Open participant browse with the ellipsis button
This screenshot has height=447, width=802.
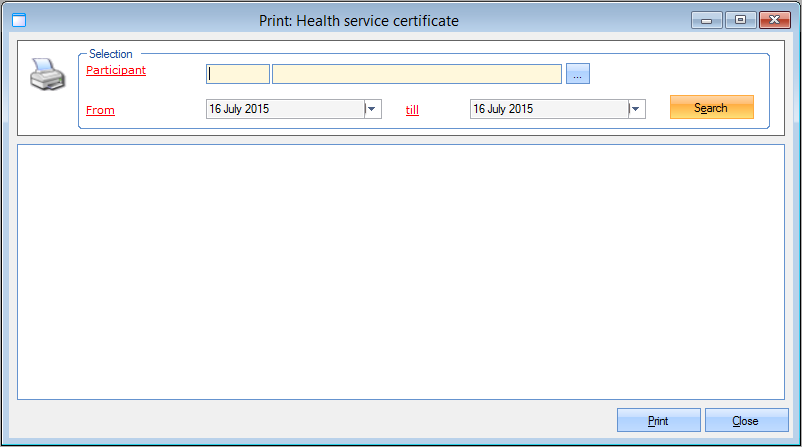coord(578,74)
